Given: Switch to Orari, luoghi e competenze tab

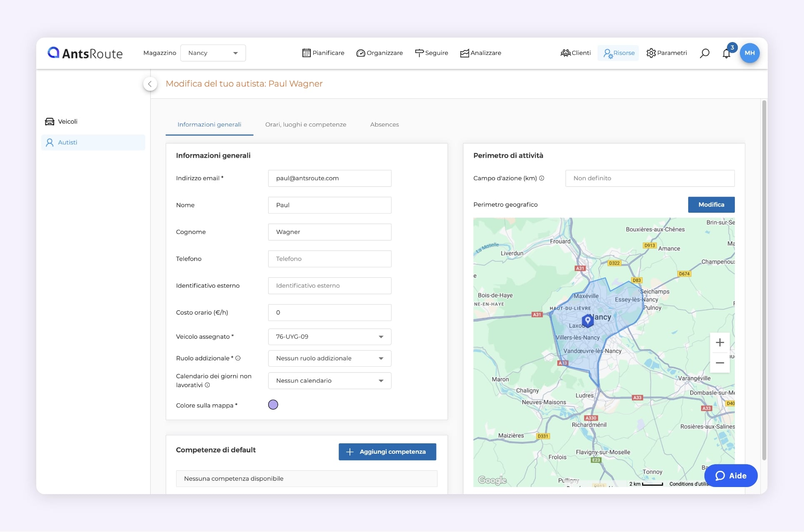Looking at the screenshot, I should (305, 124).
